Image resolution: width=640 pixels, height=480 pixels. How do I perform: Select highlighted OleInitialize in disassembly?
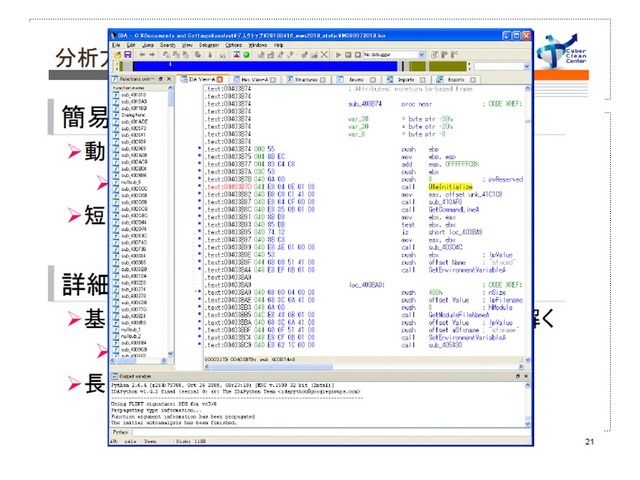[450, 187]
